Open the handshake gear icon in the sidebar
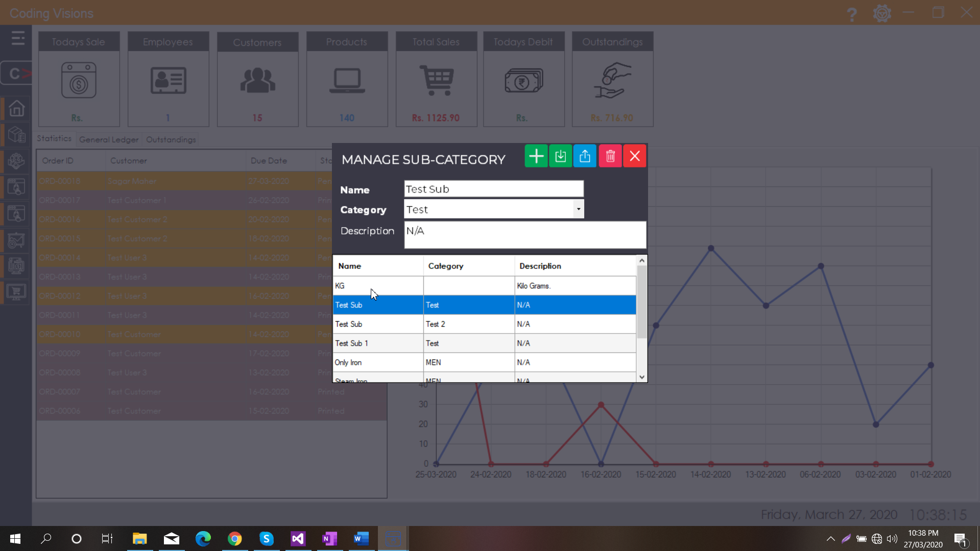This screenshot has width=980, height=551. point(16,161)
